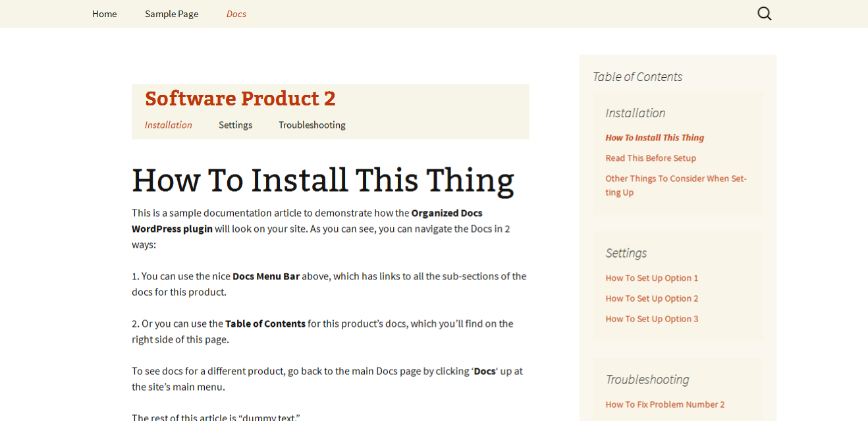
Task: Click the 'Table of Contents' sidebar heading
Action: click(637, 76)
